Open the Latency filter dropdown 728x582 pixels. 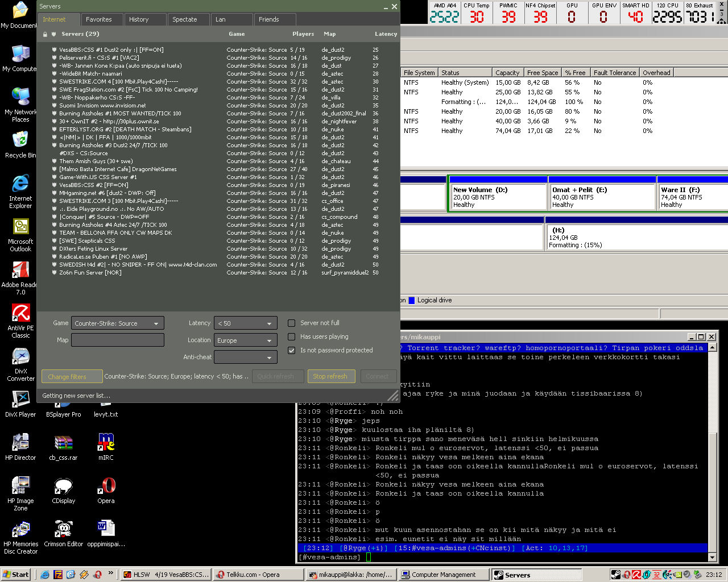(x=246, y=323)
